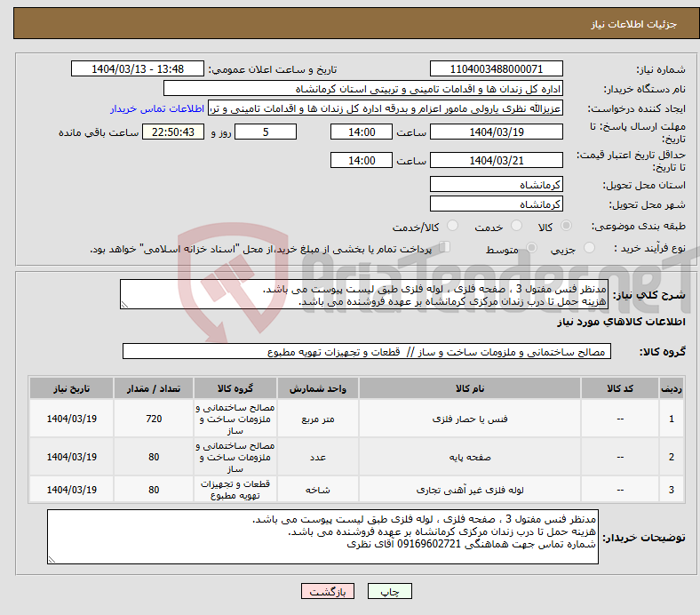
Task: Click the نام کالا column header
Action: 470,388
